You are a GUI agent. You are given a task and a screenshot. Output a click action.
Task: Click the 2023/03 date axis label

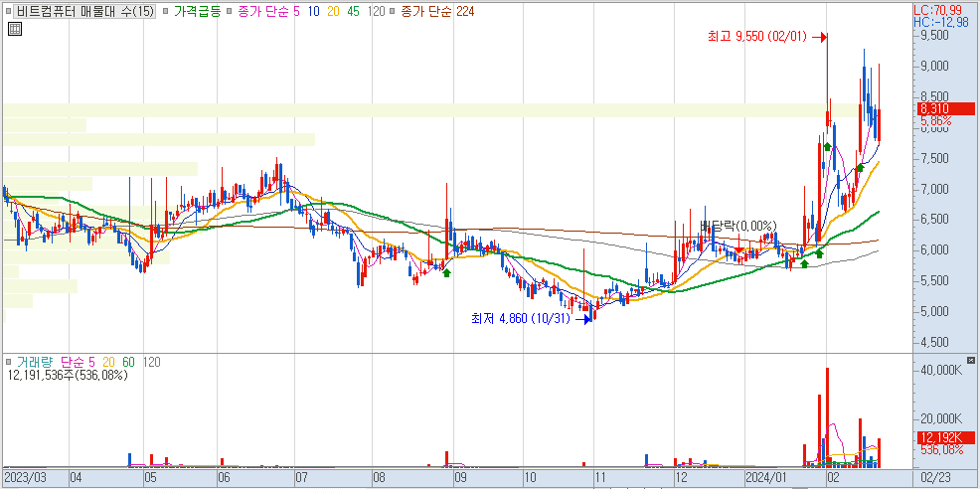[x=25, y=479]
